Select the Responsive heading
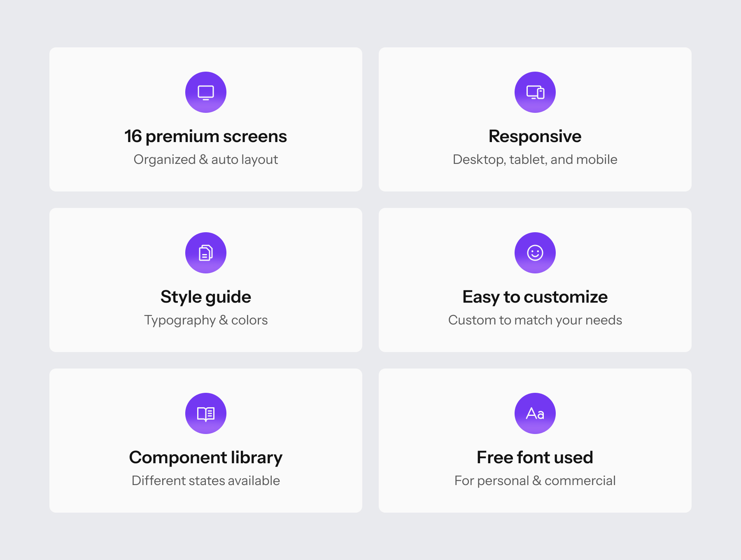Screen dimensions: 741x560 tap(535, 136)
